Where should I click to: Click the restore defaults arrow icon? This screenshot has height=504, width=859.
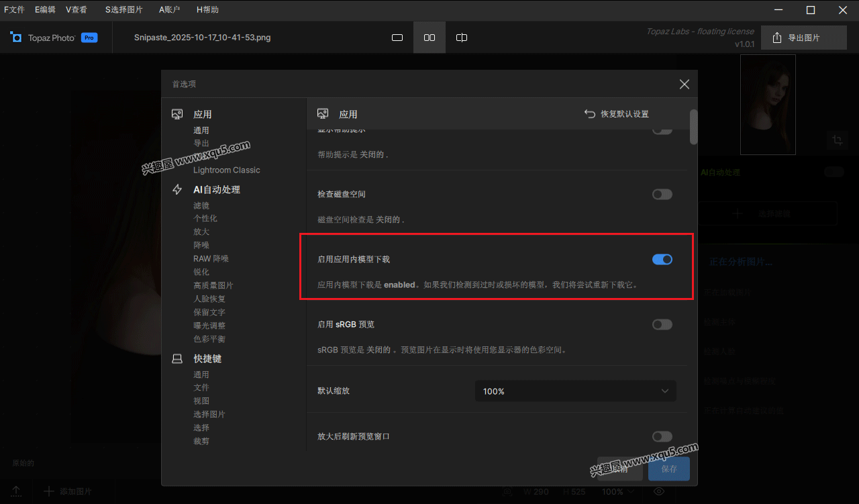pyautogui.click(x=590, y=114)
